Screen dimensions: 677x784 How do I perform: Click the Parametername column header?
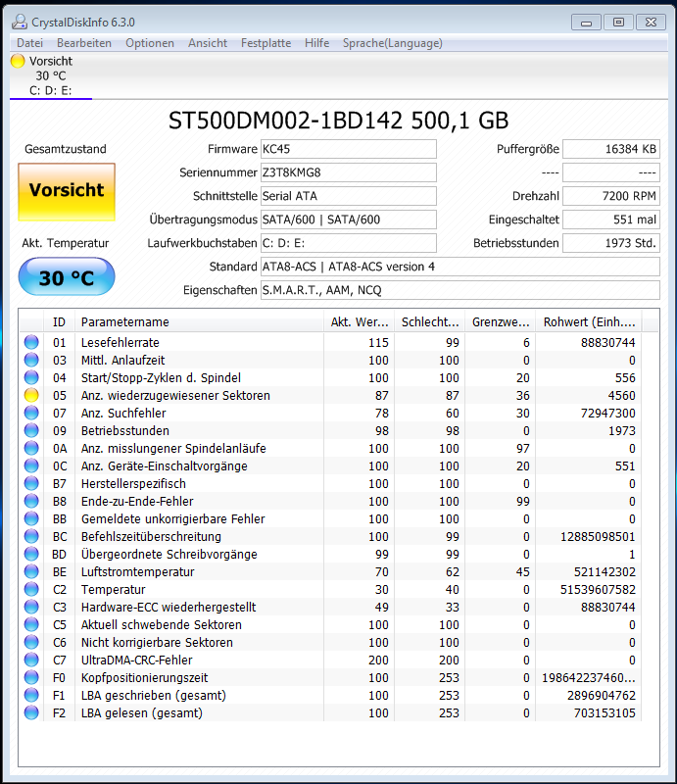(x=199, y=322)
